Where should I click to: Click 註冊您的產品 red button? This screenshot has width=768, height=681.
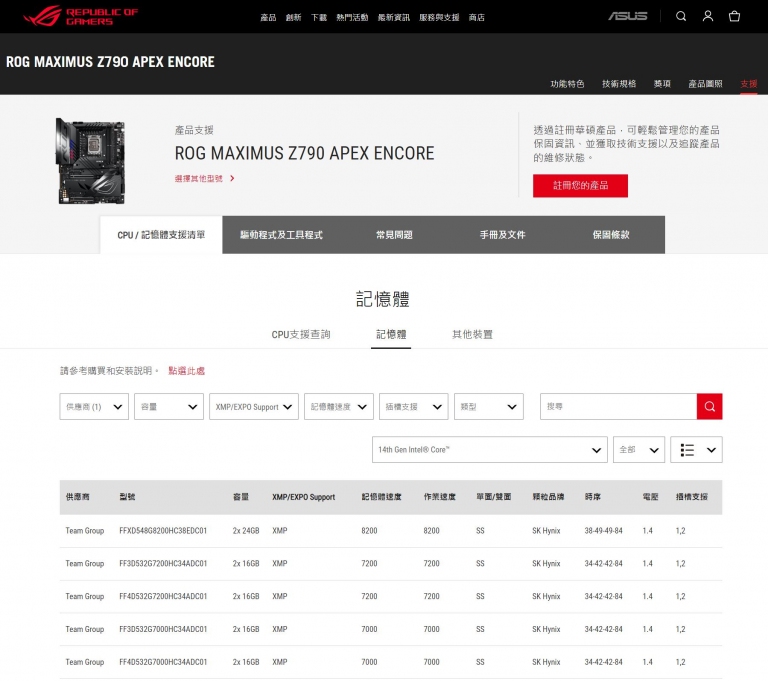click(x=580, y=186)
